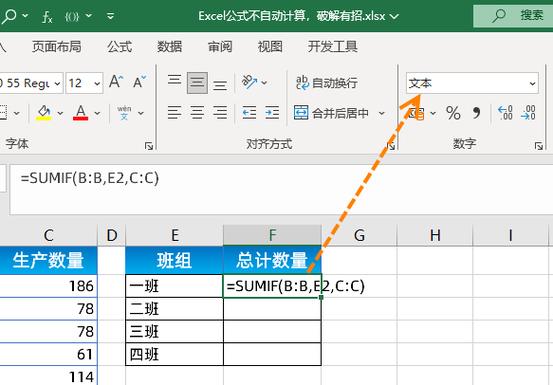553x385 pixels.
Task: Select the cell with value 186
Action: [x=49, y=286]
